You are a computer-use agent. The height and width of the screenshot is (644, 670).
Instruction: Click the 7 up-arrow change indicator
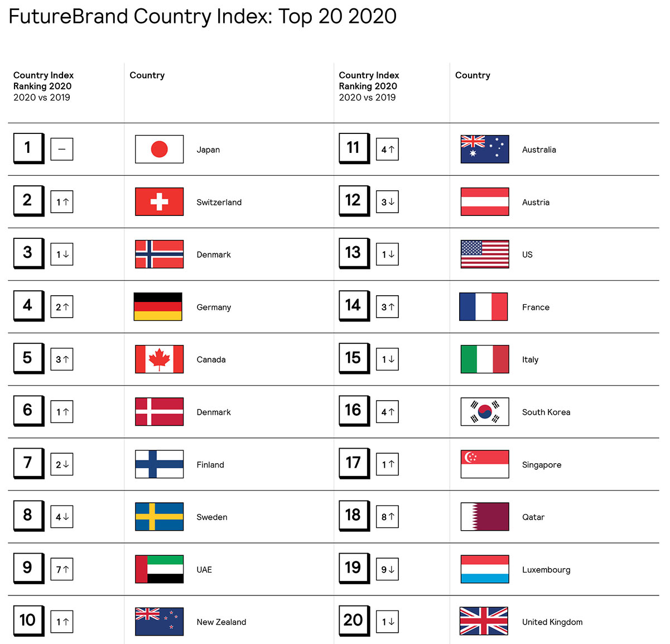[x=62, y=569]
